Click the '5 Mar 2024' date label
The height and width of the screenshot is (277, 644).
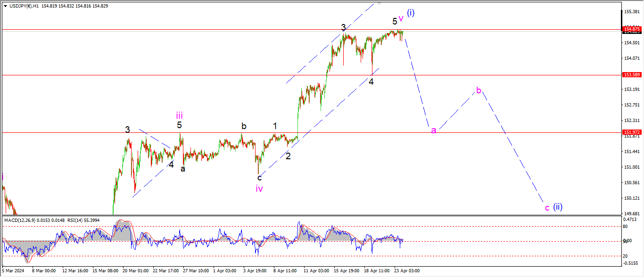coord(14,271)
